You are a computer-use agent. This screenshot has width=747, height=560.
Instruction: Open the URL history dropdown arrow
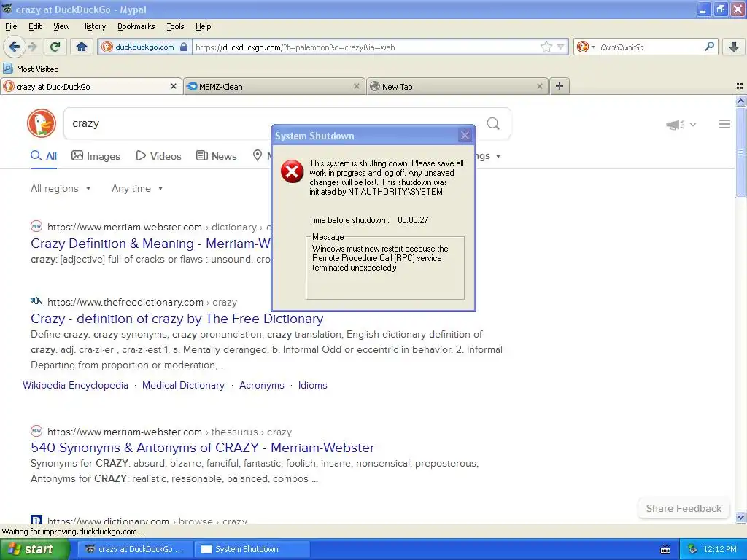[x=561, y=47]
